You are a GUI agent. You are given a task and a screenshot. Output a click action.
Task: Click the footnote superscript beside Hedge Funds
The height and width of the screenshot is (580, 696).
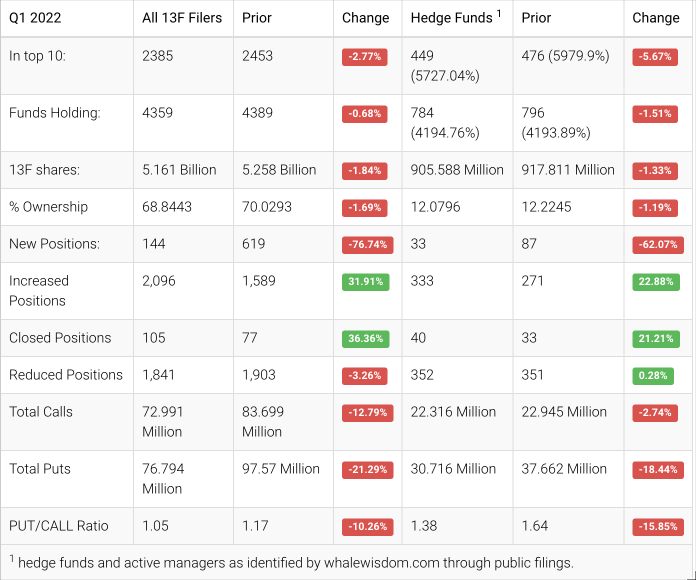[x=498, y=14]
